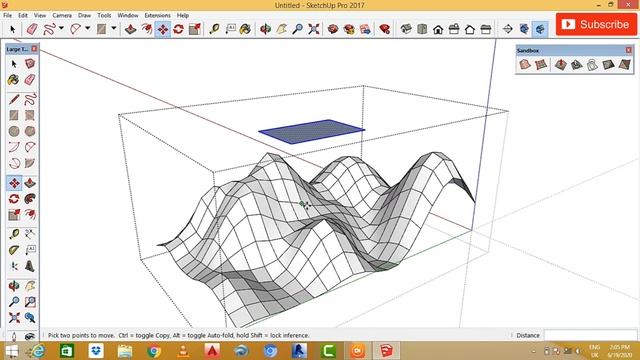Select the Section Plane tool
The height and width of the screenshot is (360, 640).
click(x=508, y=29)
